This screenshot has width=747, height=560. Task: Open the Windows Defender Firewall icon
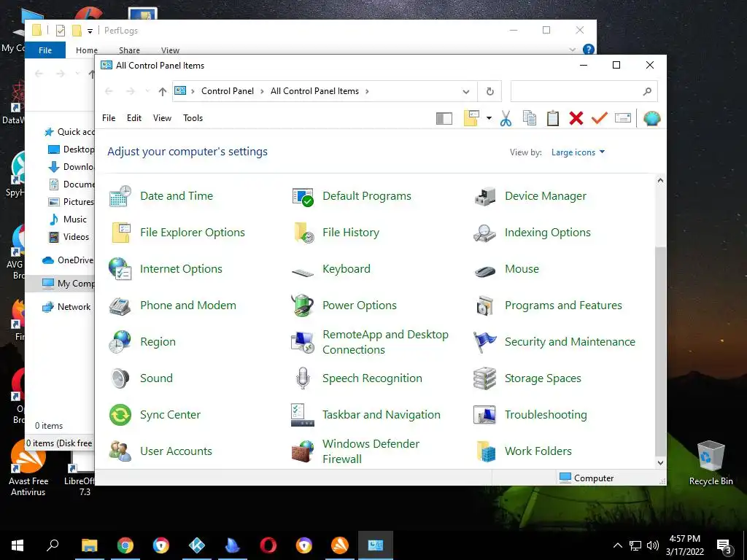(x=303, y=451)
